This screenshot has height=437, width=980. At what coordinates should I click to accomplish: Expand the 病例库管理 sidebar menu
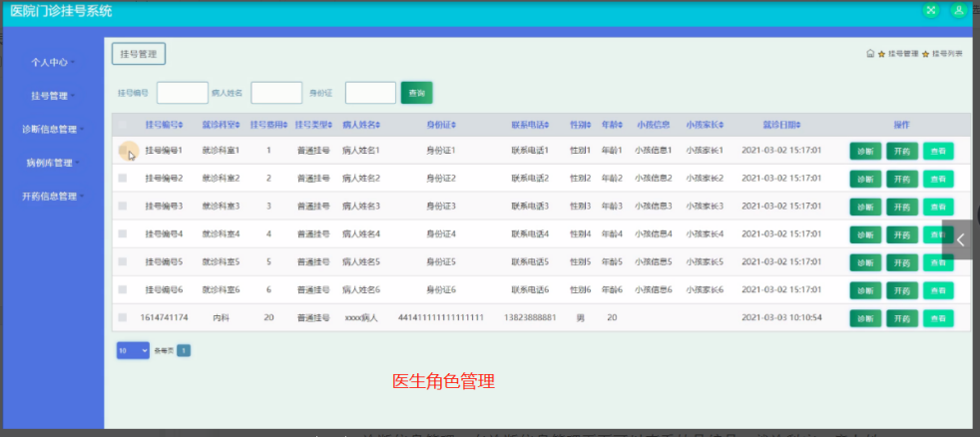point(53,164)
